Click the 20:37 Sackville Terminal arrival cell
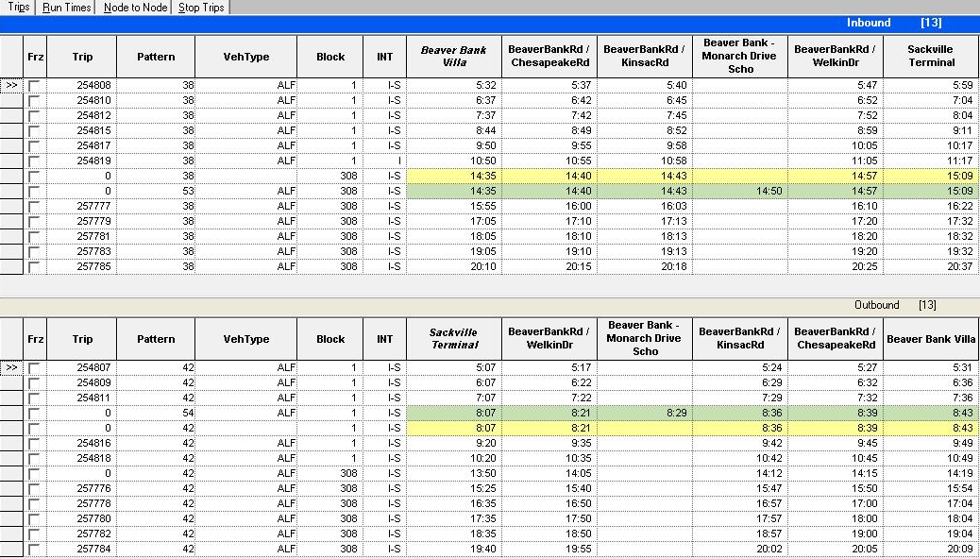The width and height of the screenshot is (980, 559). (930, 266)
